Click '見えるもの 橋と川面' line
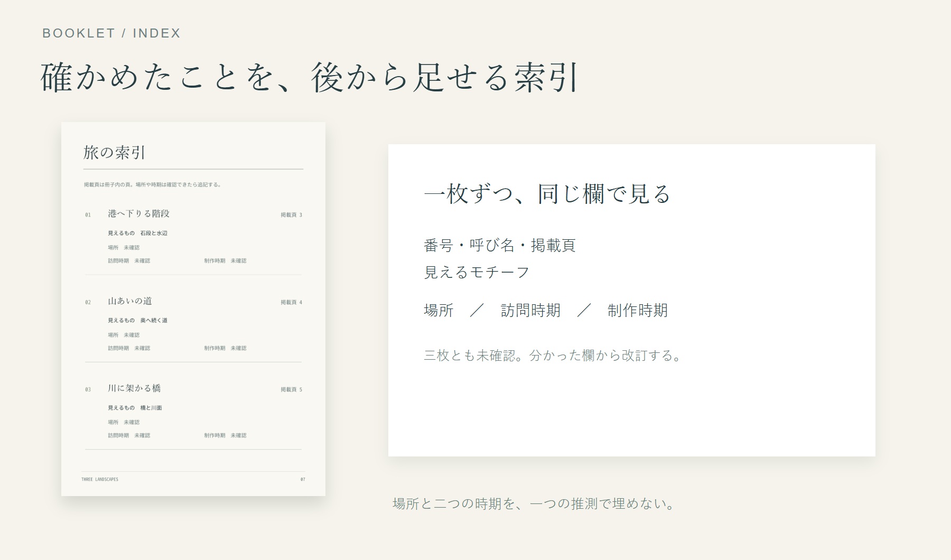The image size is (951, 560). tap(135, 408)
